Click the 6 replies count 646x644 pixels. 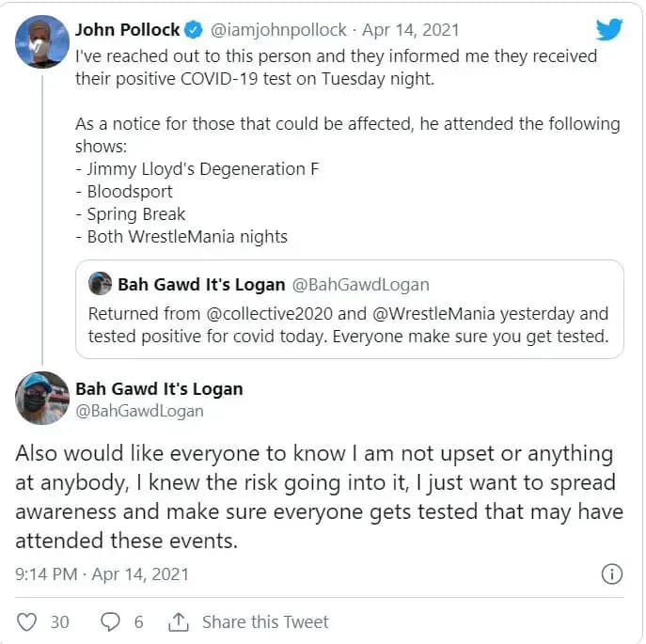[x=138, y=621]
